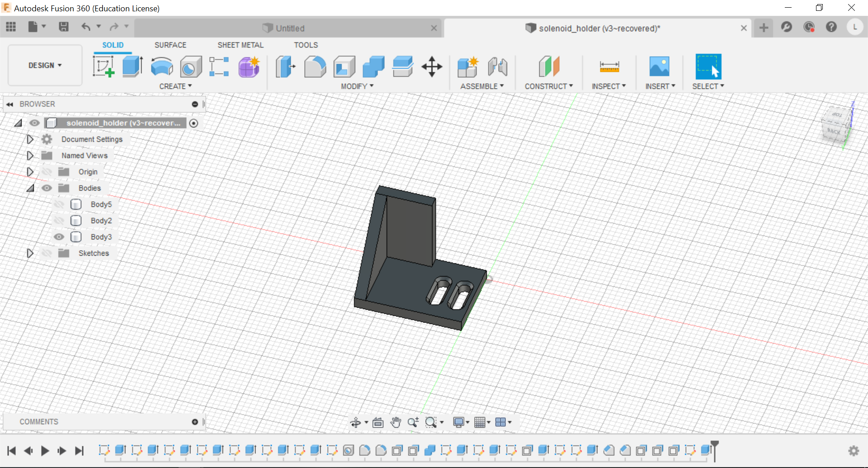Select the Revolve tool icon
The image size is (868, 468).
click(x=161, y=67)
